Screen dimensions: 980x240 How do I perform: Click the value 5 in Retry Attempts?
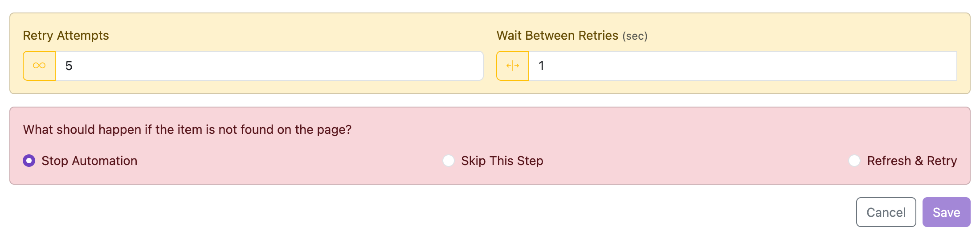69,66
